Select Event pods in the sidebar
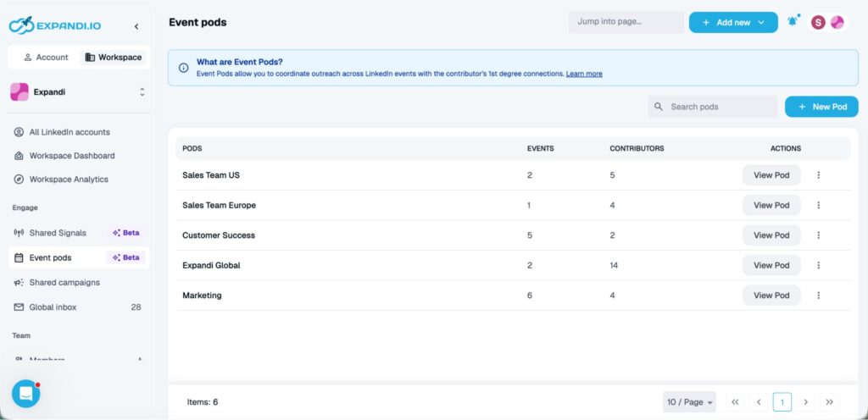 79,257
